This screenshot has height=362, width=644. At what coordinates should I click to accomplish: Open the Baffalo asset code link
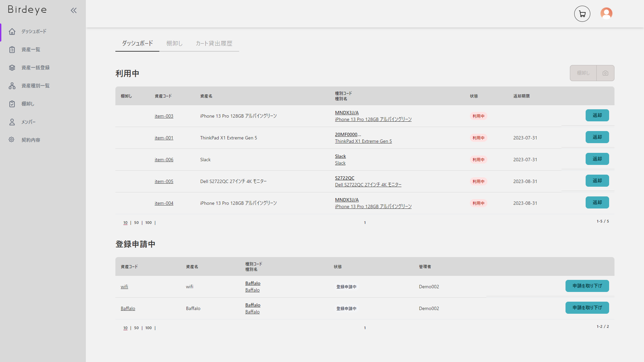coord(128,308)
